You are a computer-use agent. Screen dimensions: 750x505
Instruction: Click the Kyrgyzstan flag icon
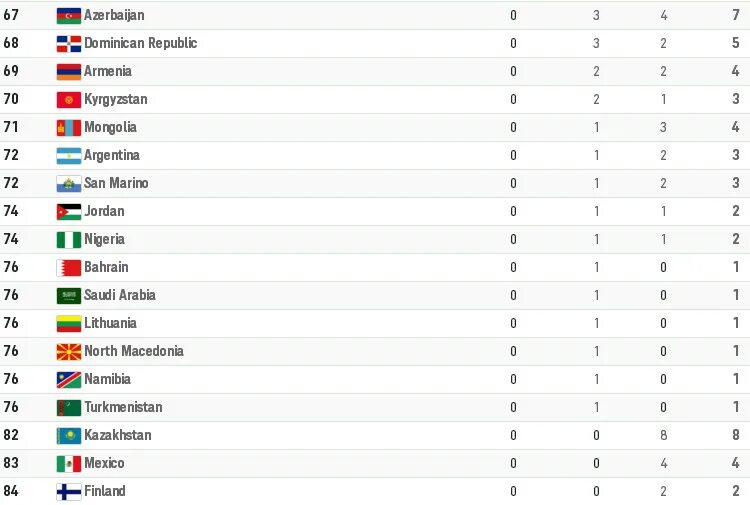[69, 100]
